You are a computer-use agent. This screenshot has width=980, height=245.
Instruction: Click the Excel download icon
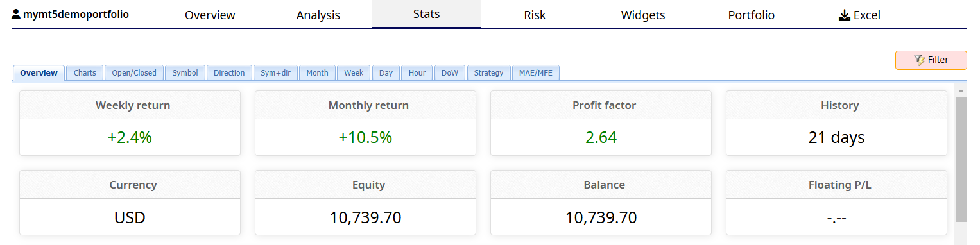[845, 15]
